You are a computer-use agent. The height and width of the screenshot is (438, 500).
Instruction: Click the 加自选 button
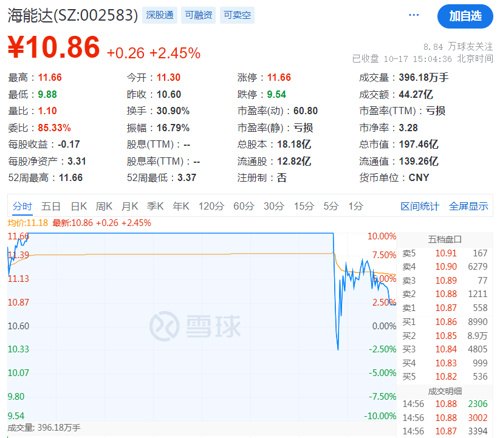click(x=465, y=16)
